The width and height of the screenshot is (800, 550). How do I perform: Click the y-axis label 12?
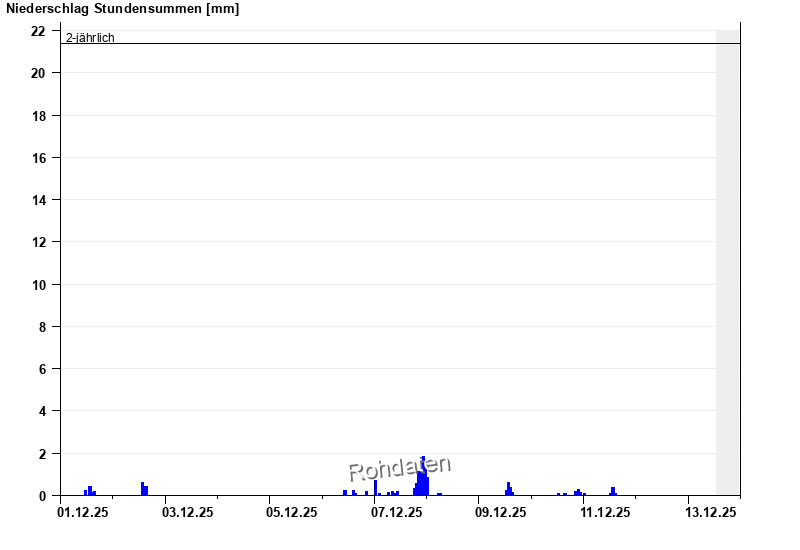click(38, 242)
